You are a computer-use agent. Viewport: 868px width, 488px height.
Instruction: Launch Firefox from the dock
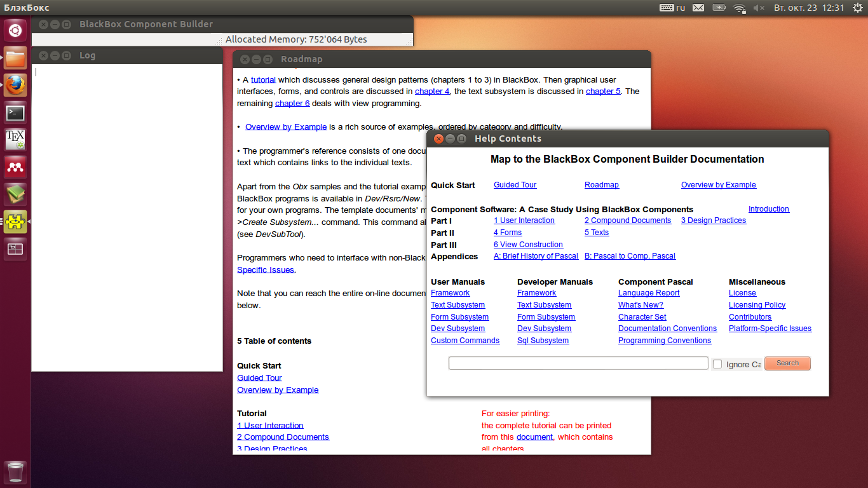[x=15, y=85]
